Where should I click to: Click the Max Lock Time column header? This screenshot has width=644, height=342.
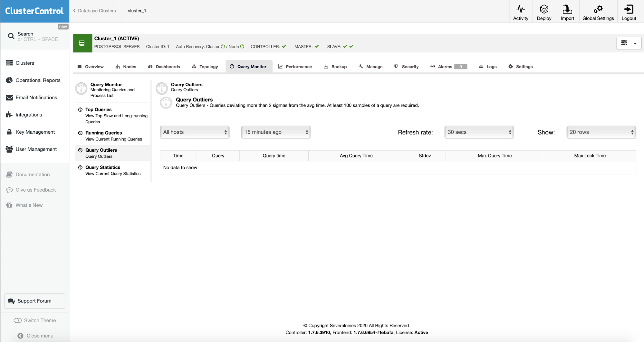[x=590, y=156]
